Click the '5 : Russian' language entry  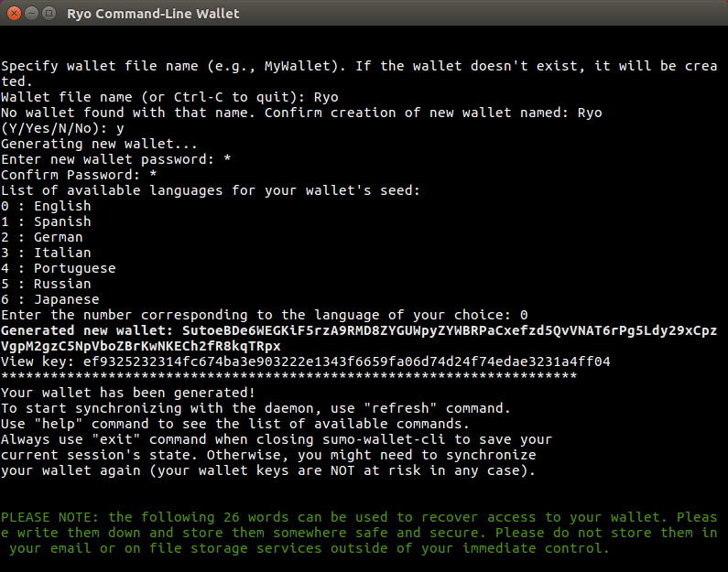46,284
